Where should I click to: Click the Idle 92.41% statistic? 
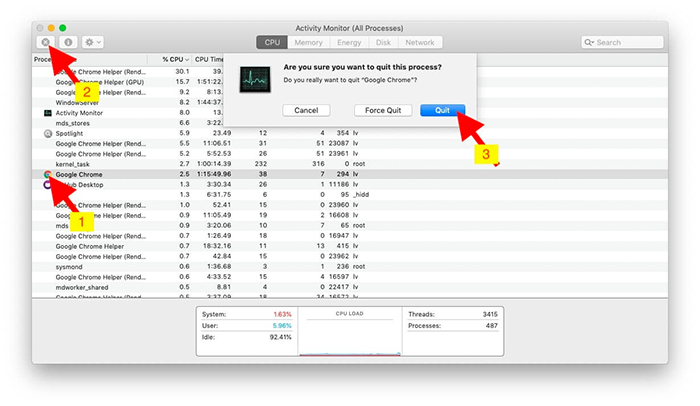246,338
